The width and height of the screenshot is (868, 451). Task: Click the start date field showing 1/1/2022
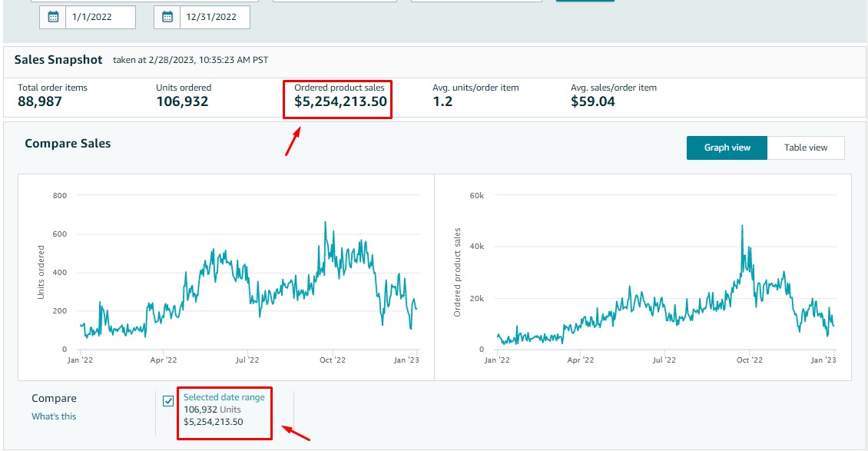100,18
